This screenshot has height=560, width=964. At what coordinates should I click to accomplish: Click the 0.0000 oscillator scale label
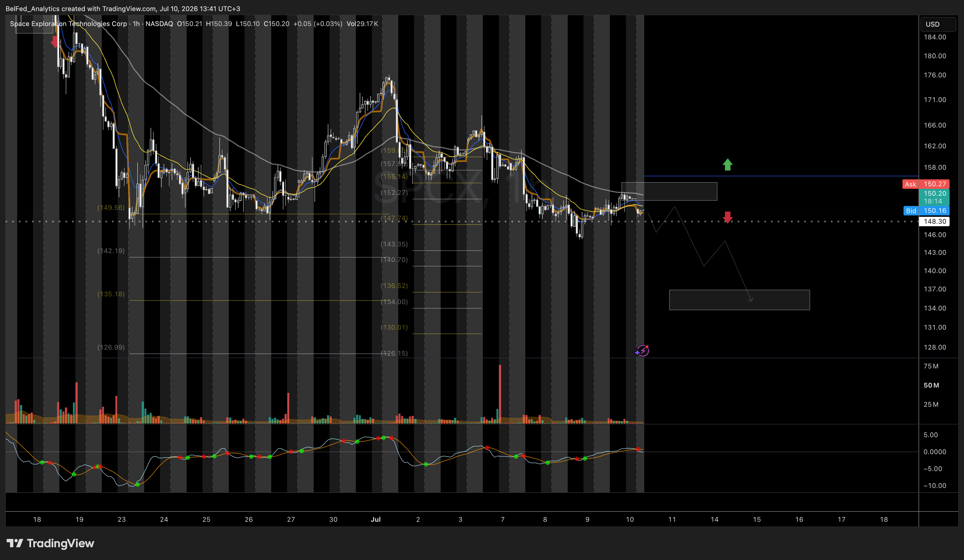[935, 452]
